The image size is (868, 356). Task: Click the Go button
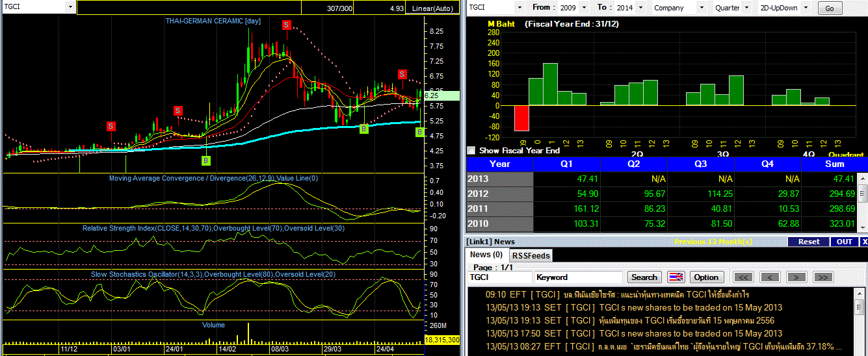coord(829,8)
